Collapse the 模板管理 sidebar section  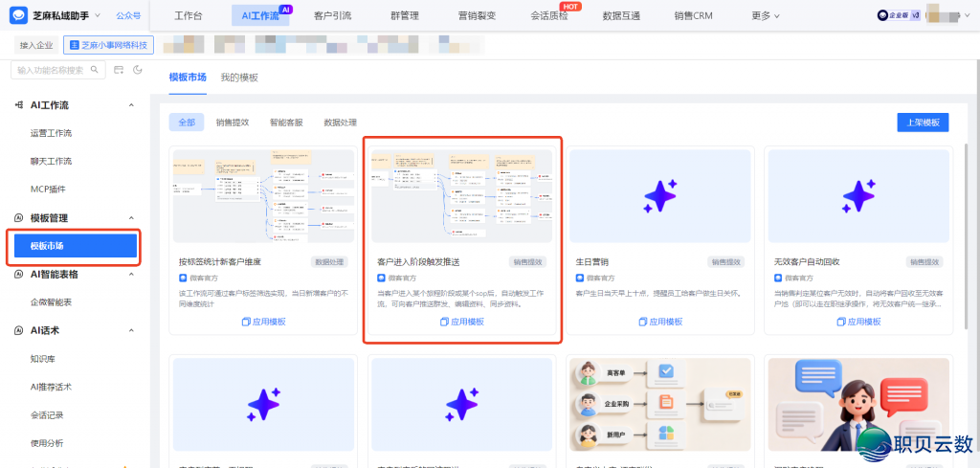click(x=132, y=218)
